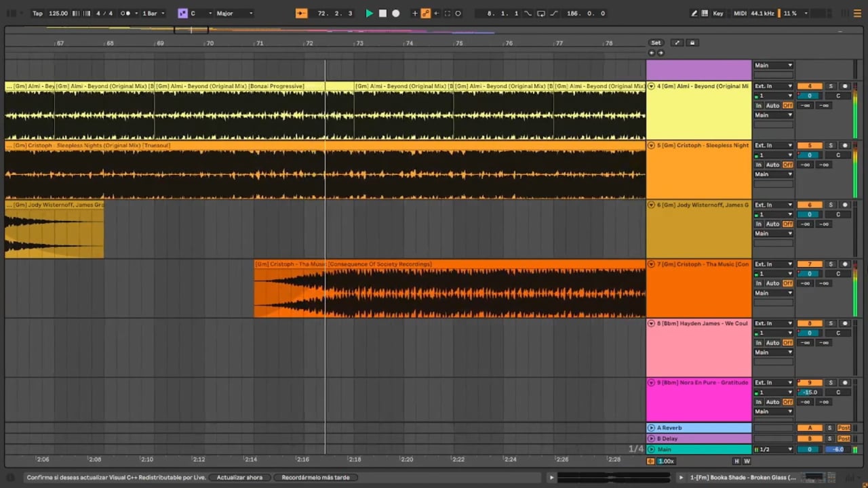The width and height of the screenshot is (868, 488).
Task: Click the Stop button in the transport
Action: coord(382,13)
